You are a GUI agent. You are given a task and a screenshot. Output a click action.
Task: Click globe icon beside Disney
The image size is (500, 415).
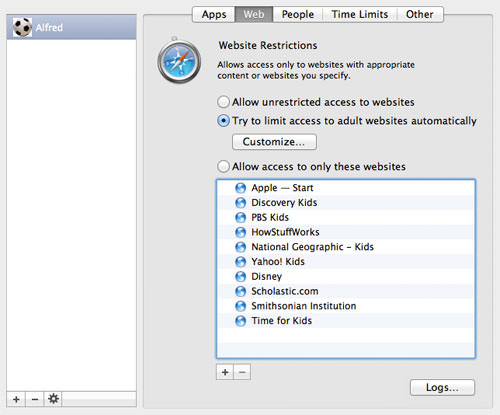(x=240, y=276)
